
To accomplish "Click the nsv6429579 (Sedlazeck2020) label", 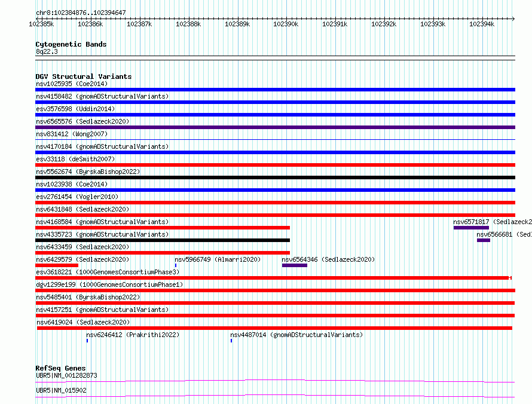I will (x=82, y=259).
